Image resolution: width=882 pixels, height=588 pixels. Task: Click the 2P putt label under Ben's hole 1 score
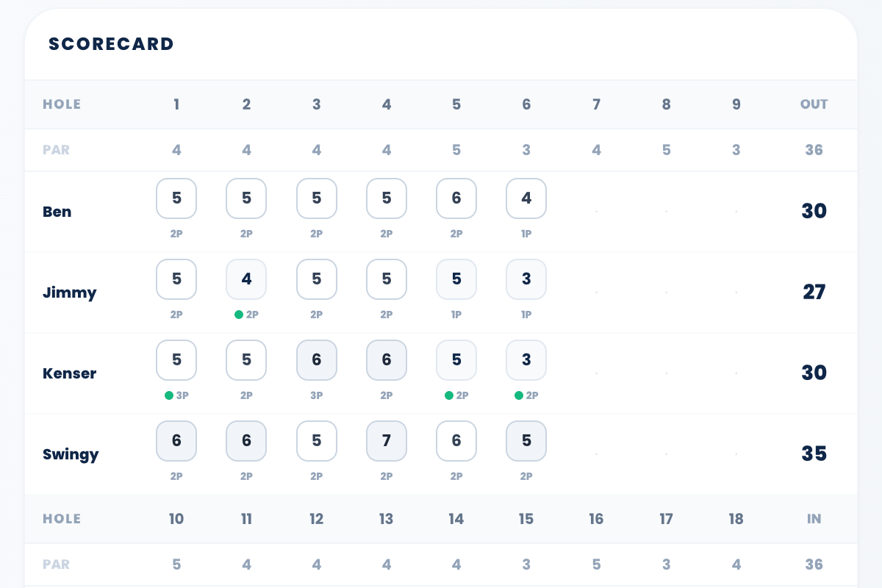[176, 234]
